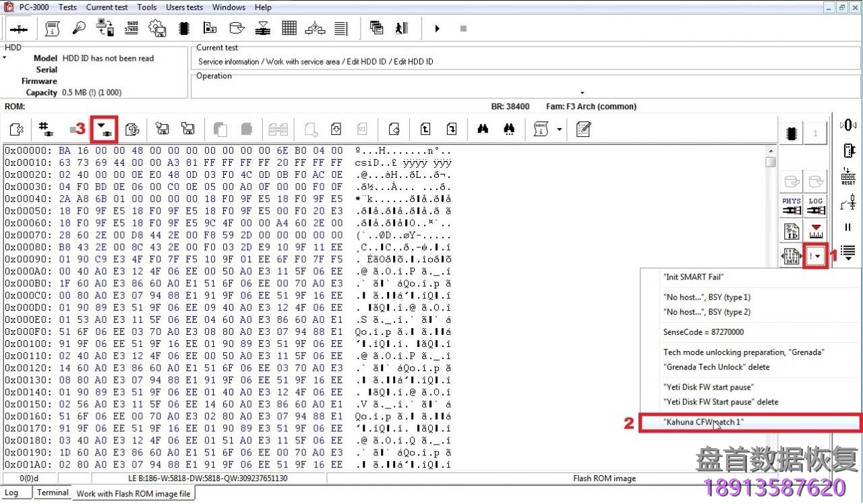This screenshot has width=863, height=504.
Task: Click the binoculars find icon
Action: [x=483, y=129]
